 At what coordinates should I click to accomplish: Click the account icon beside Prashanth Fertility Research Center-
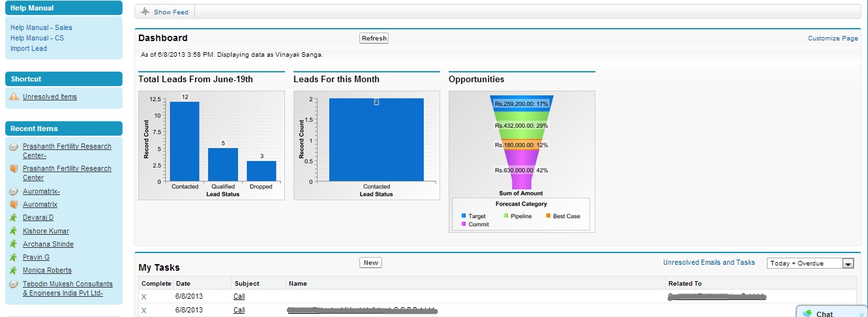pyautogui.click(x=14, y=147)
